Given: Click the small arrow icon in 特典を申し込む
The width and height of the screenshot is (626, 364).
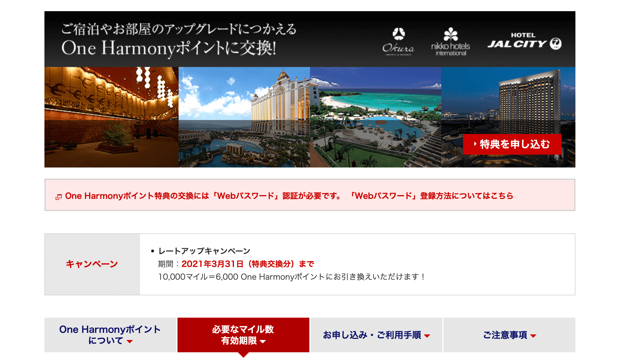Looking at the screenshot, I should (x=475, y=144).
